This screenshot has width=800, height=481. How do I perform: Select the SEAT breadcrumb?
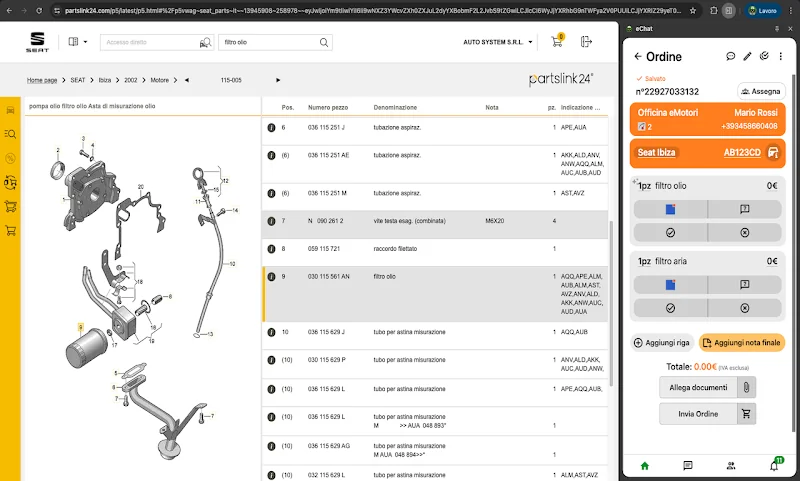tap(78, 80)
